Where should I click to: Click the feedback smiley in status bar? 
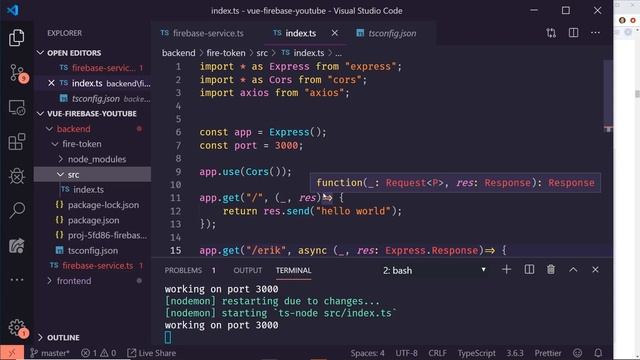tap(577, 353)
